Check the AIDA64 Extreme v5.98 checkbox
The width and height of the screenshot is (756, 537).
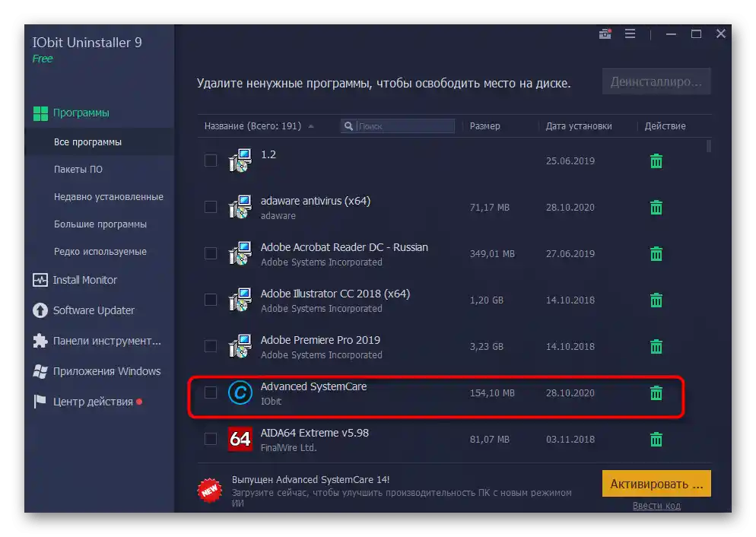pyautogui.click(x=210, y=439)
